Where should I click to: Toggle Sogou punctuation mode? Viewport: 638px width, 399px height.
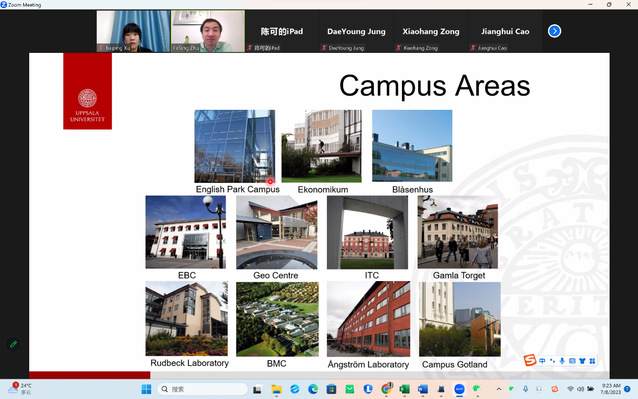[552, 361]
